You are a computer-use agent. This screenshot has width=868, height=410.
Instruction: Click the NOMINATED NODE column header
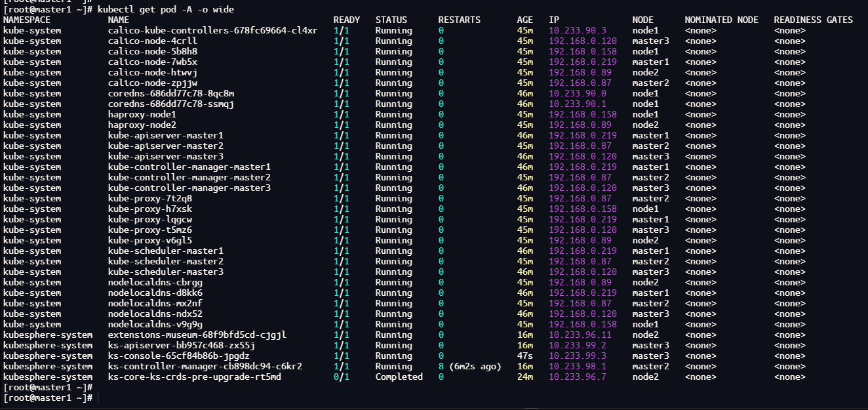click(721, 20)
